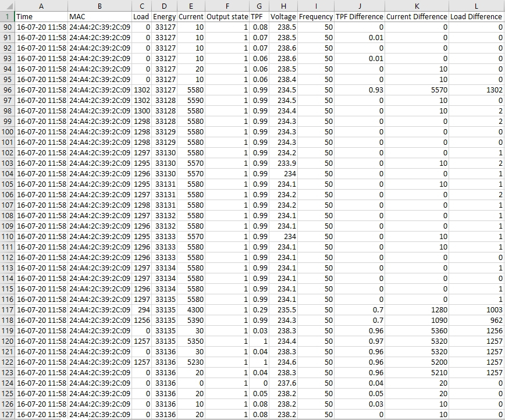Image resolution: width=505 pixels, height=420 pixels.
Task: Click MAC address cell in row 110
Action: pos(100,236)
